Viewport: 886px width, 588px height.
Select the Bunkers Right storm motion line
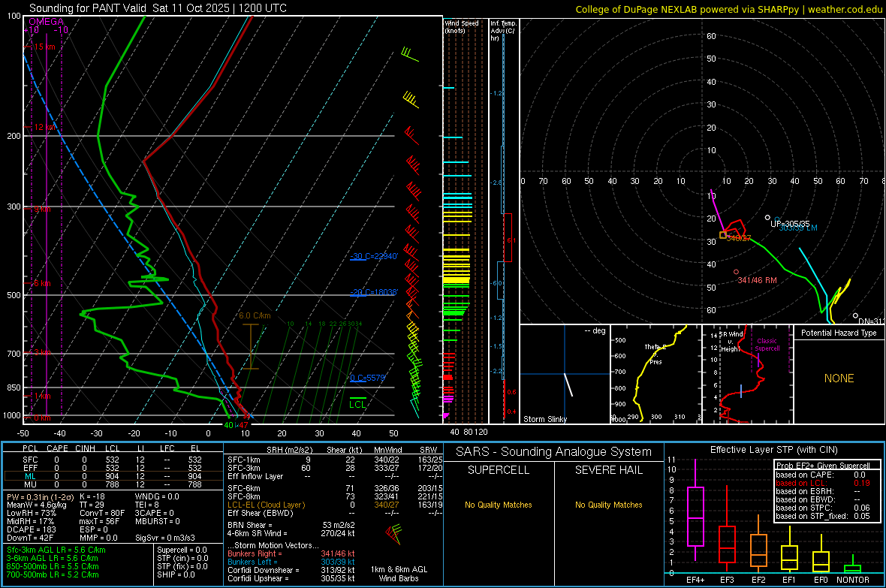[291, 553]
